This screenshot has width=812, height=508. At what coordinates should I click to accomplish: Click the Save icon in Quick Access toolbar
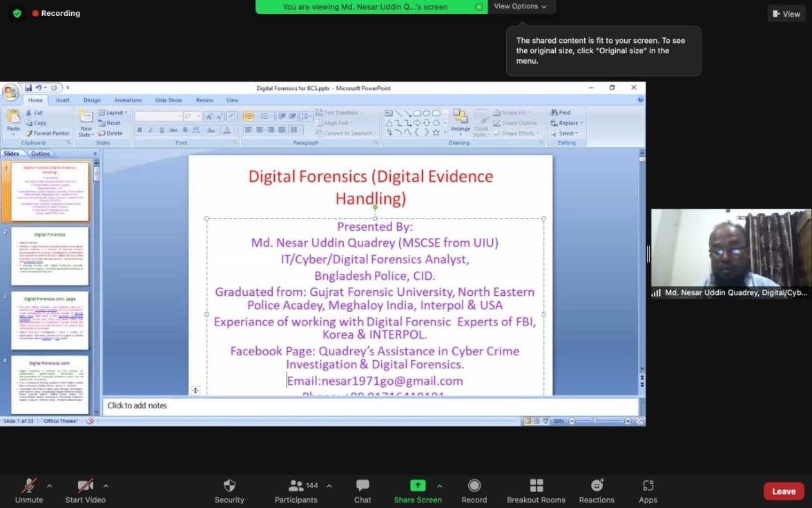coord(28,88)
